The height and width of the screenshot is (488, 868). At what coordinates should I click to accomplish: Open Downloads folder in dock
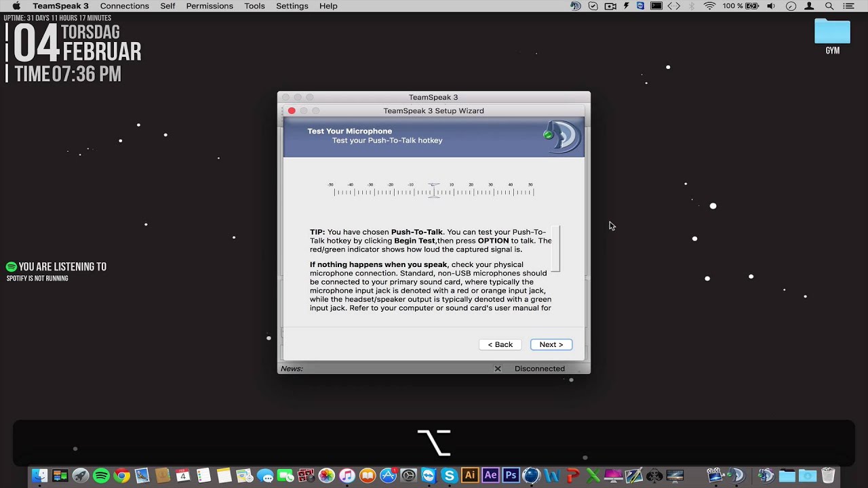(808, 476)
